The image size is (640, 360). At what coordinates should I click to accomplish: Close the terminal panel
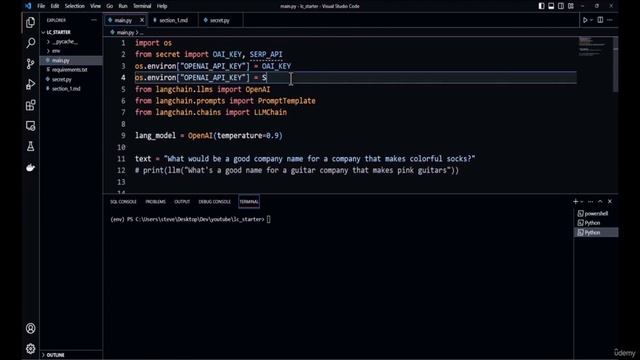coord(610,202)
